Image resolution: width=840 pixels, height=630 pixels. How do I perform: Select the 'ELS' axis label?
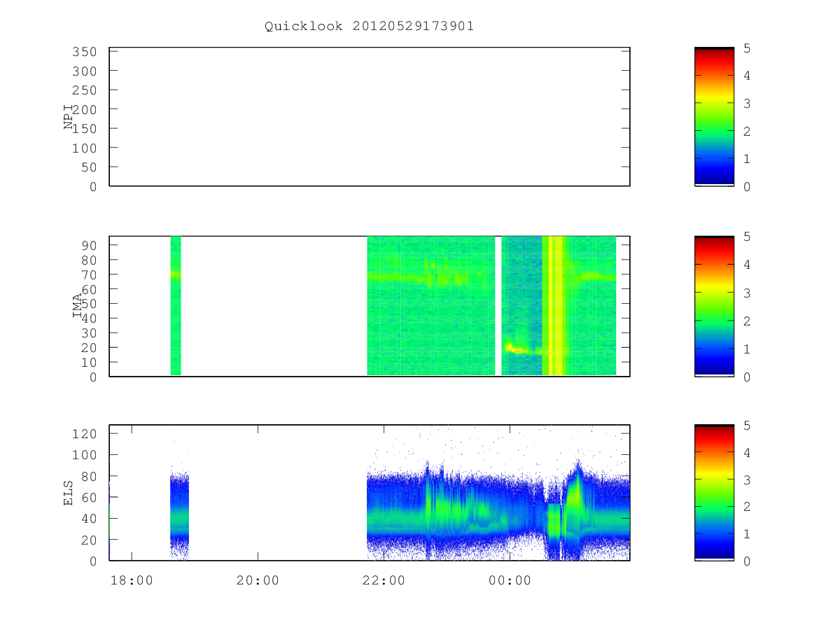click(x=69, y=493)
